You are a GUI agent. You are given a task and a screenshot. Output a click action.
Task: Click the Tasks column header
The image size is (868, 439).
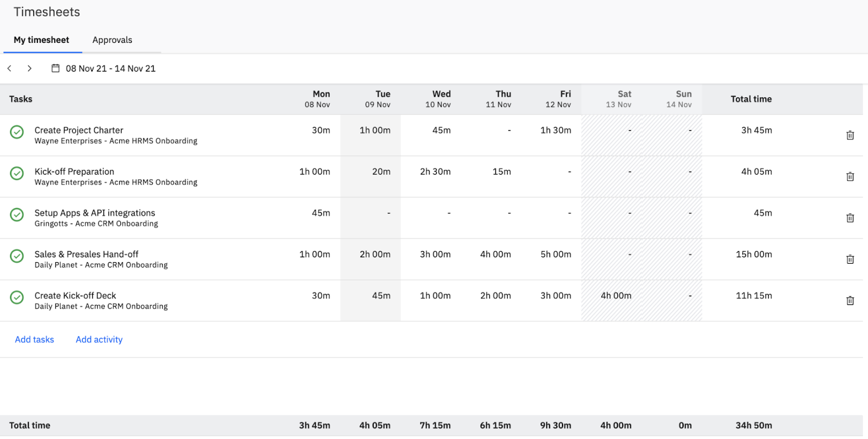(x=21, y=99)
